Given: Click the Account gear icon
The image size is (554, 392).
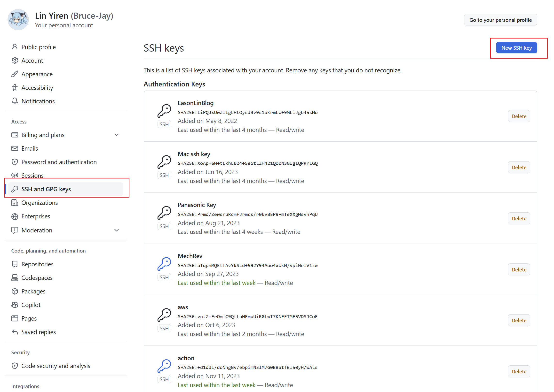Looking at the screenshot, I should 15,60.
